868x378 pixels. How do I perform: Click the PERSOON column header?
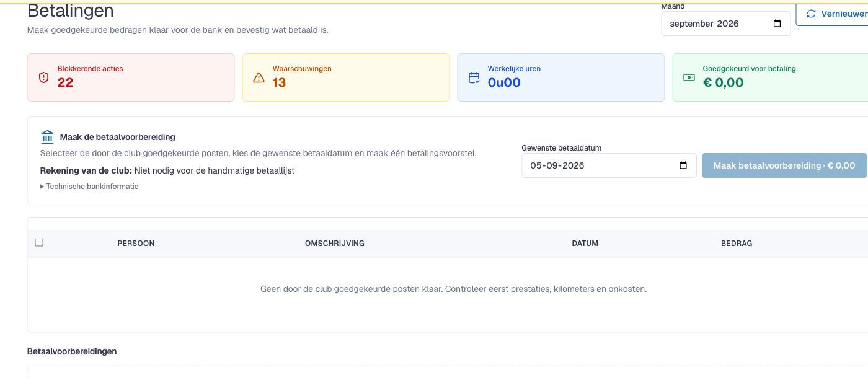point(136,244)
